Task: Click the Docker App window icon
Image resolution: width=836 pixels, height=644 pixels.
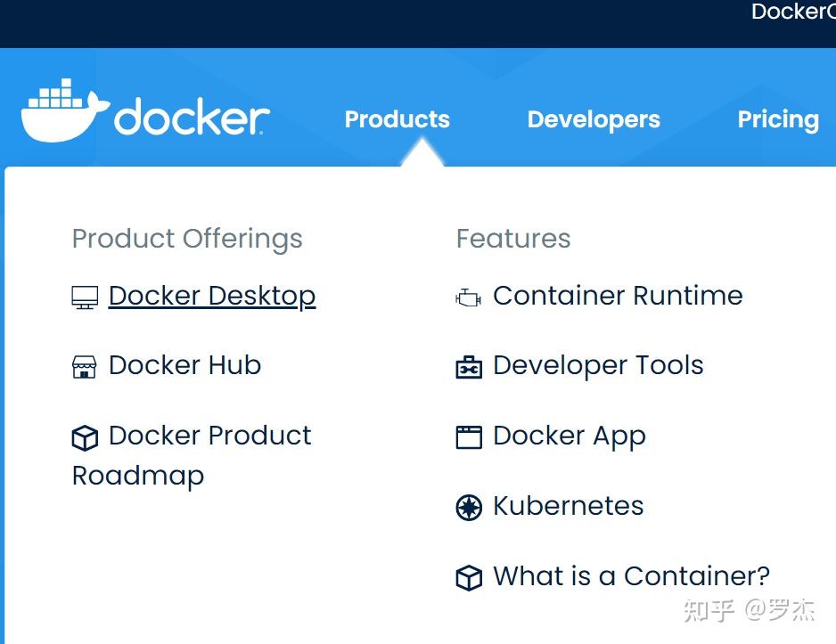Action: click(467, 436)
